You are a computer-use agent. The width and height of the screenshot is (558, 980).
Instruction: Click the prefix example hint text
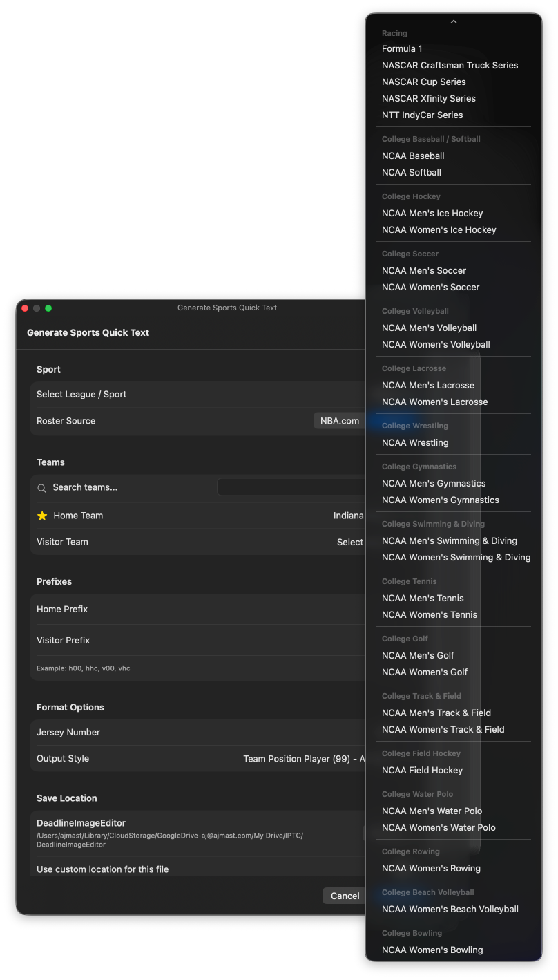tap(84, 668)
